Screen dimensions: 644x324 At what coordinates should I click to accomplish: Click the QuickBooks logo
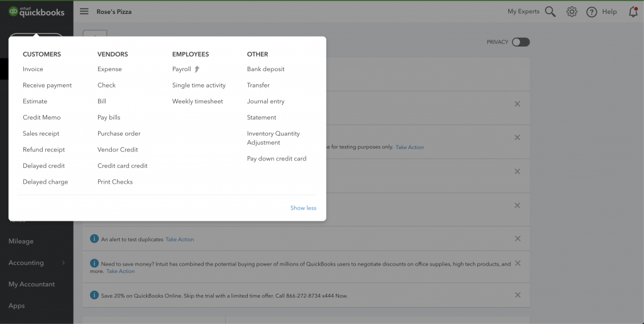pos(36,11)
